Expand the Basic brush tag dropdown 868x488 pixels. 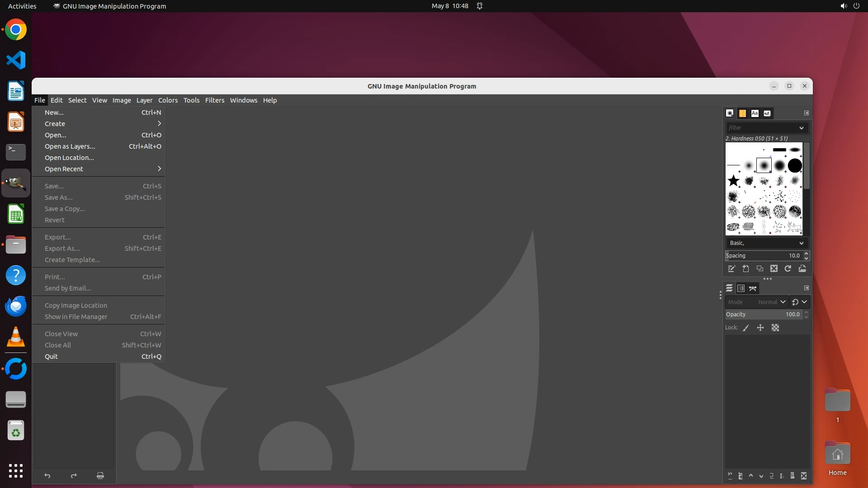point(802,243)
